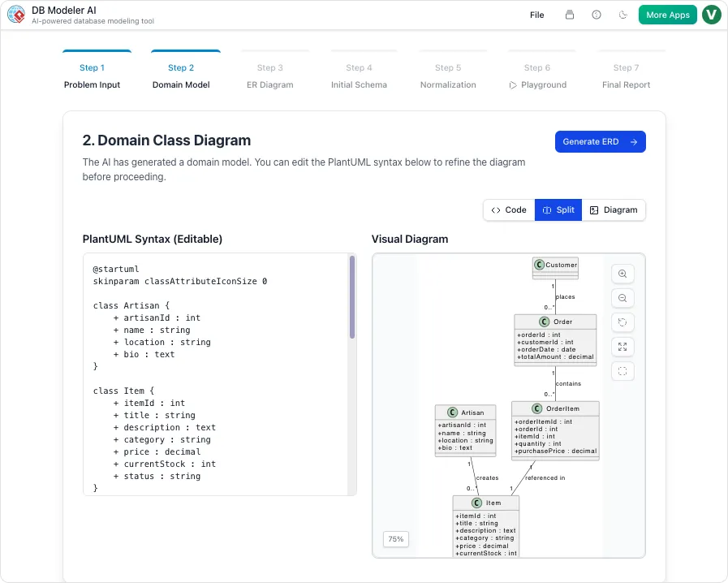728x583 pixels.
Task: Enable the Split view mode
Action: pyautogui.click(x=558, y=209)
